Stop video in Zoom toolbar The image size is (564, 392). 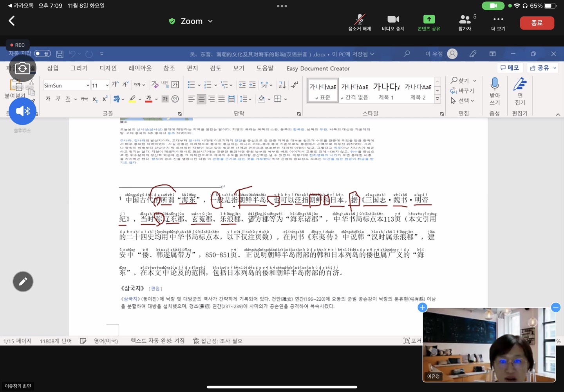[393, 19]
